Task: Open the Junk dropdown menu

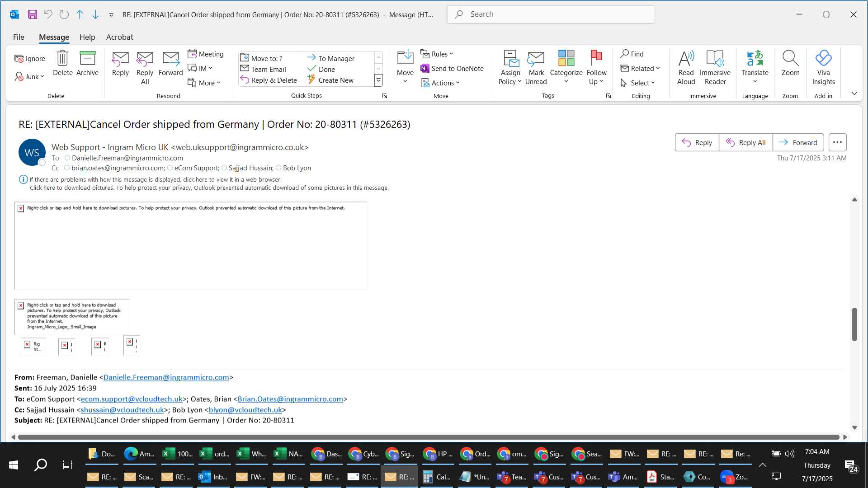Action: click(x=30, y=76)
